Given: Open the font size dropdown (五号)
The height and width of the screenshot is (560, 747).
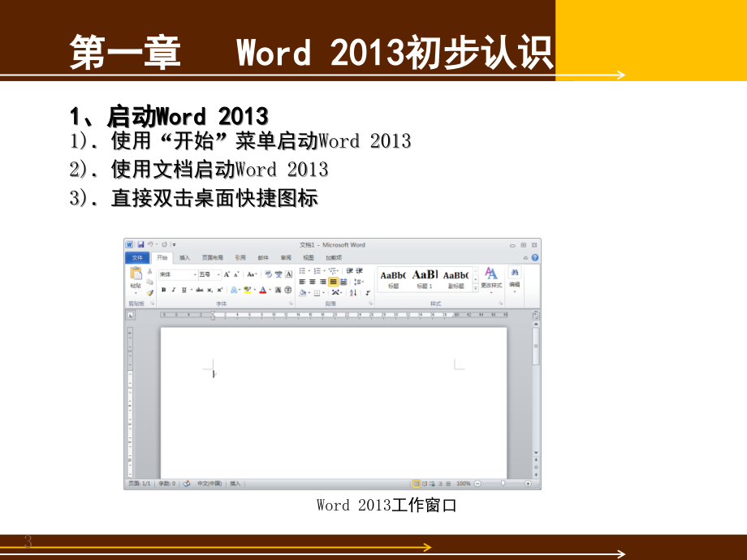Looking at the screenshot, I should coord(209,274).
